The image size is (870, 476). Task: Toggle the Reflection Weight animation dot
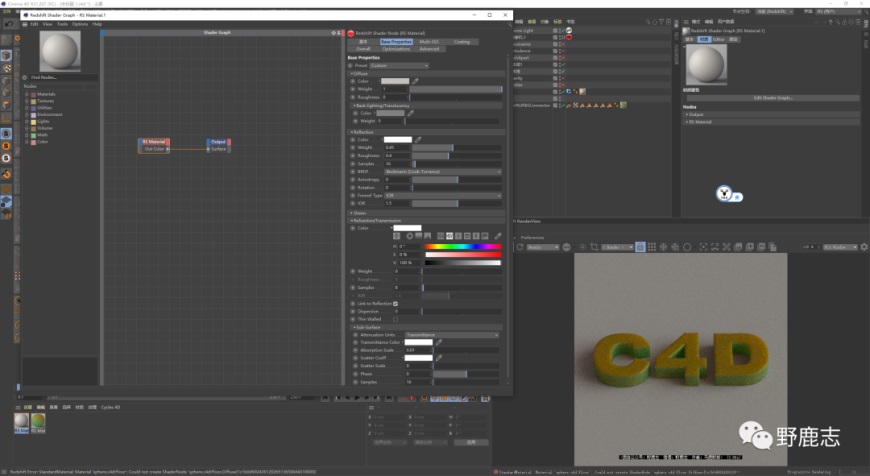[x=352, y=148]
